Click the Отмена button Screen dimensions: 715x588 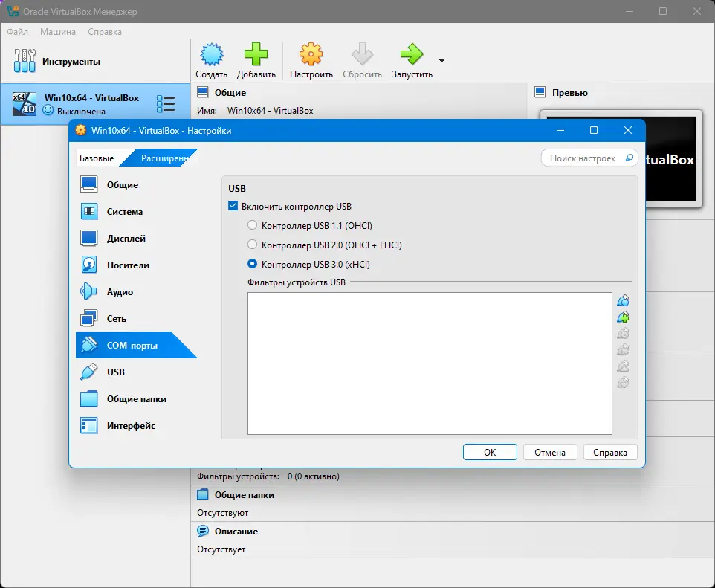tap(550, 452)
